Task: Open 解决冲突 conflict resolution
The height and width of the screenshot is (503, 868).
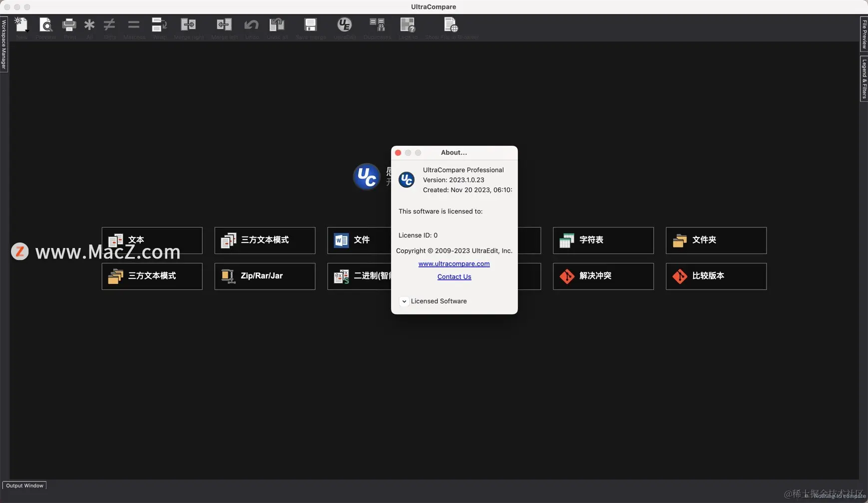Action: click(x=603, y=276)
